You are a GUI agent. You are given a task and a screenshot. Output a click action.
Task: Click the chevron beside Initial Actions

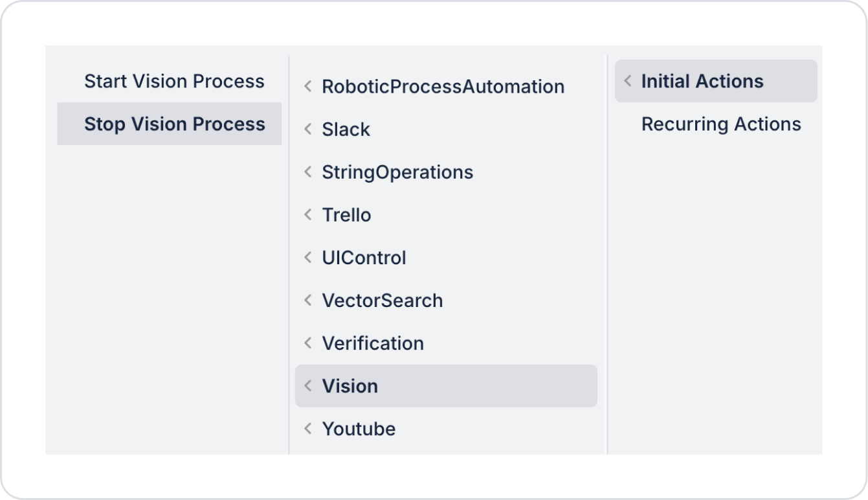(x=627, y=82)
